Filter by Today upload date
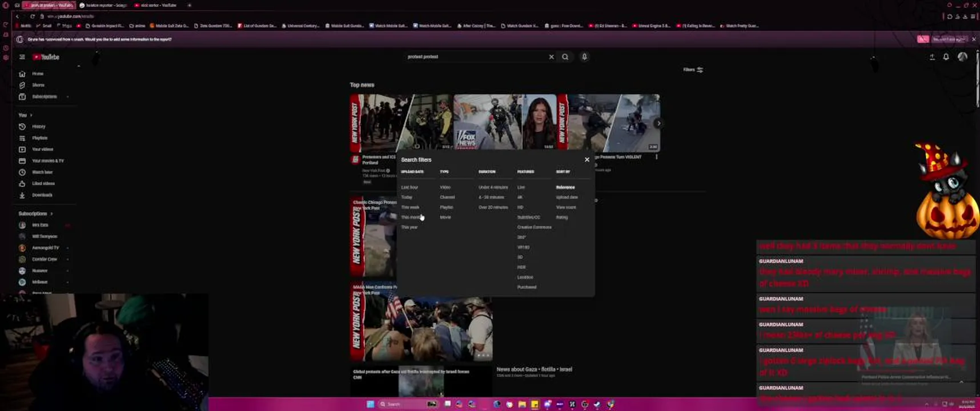 (x=407, y=198)
